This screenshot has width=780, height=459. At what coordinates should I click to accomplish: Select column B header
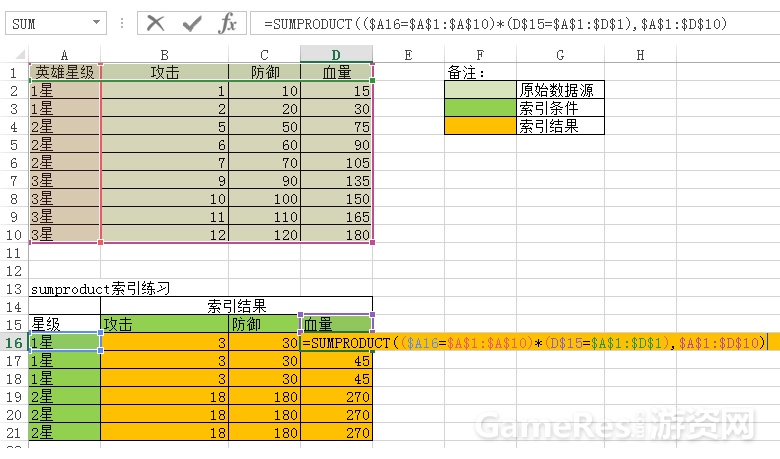click(164, 54)
